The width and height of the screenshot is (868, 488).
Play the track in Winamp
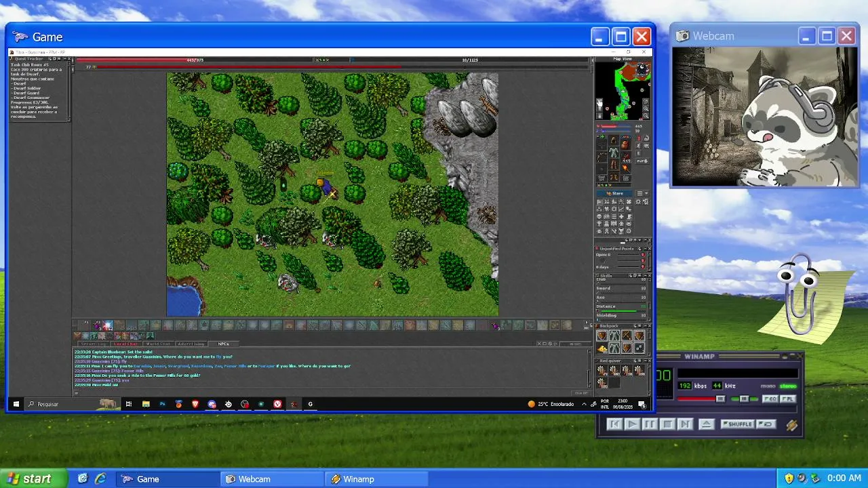pyautogui.click(x=631, y=424)
